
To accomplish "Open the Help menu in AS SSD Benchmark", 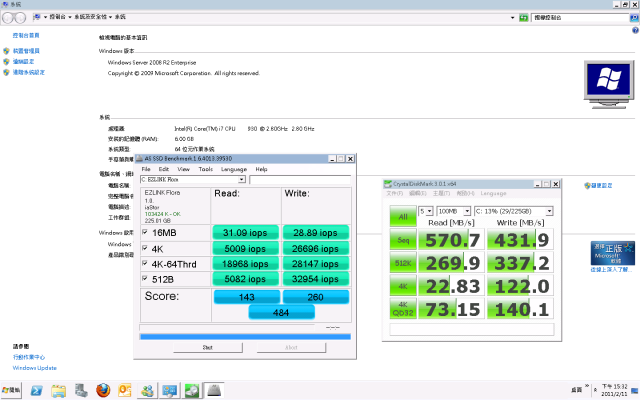I will (261, 169).
